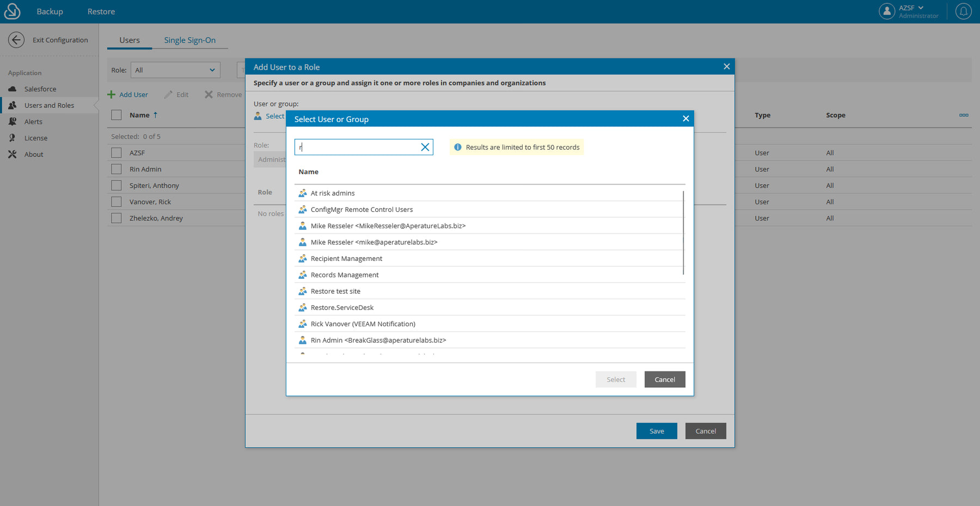Clear the search field with X icon

[425, 147]
